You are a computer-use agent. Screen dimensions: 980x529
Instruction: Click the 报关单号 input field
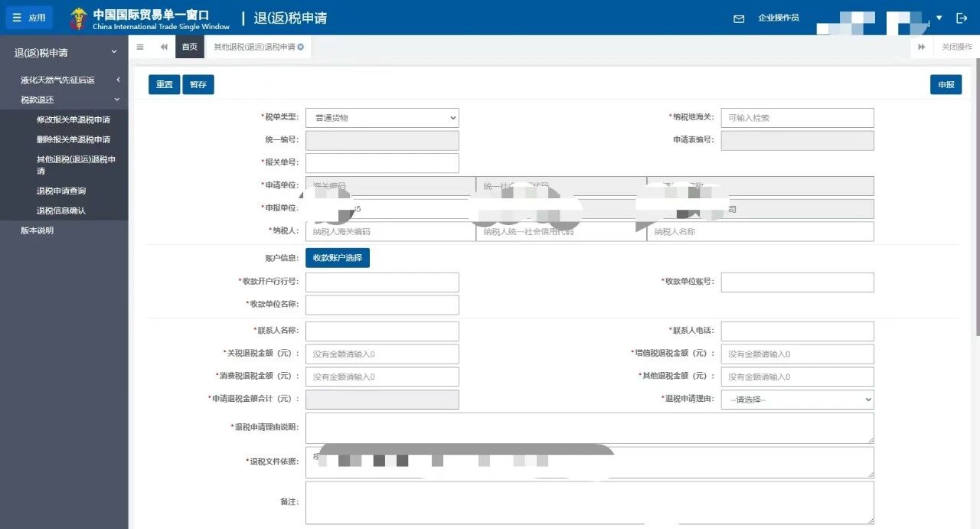pos(382,163)
